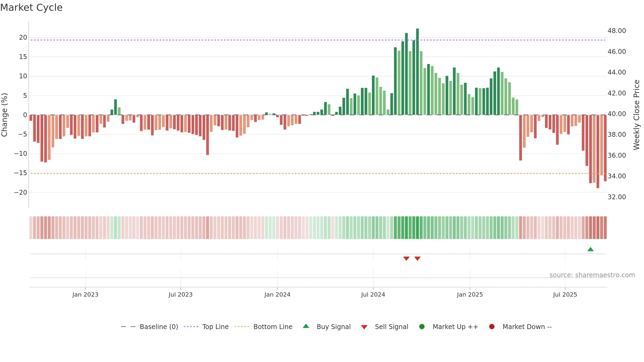Click the red triangle icon in legend
Image resolution: width=644 pixels, height=362 pixels.
pos(364,327)
